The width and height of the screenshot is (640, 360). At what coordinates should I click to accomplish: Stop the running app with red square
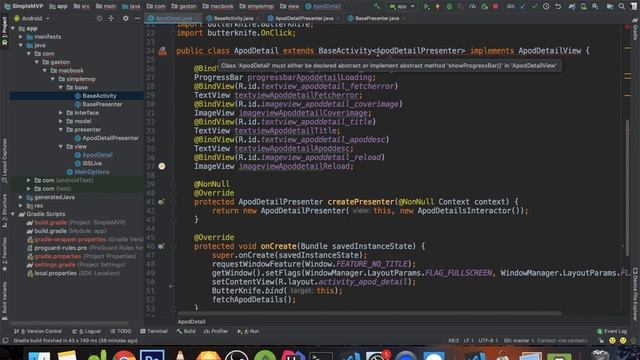[x=496, y=6]
